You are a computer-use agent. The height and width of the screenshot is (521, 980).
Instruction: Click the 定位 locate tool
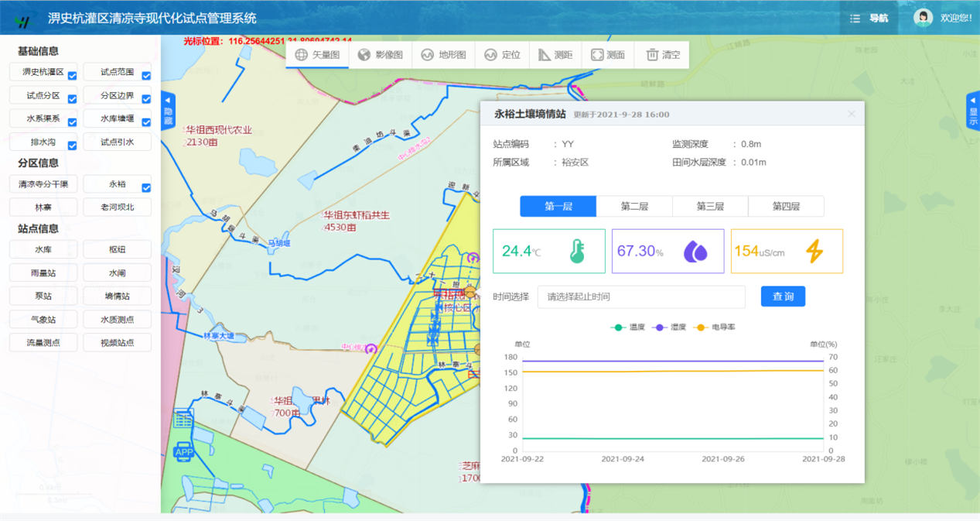502,55
